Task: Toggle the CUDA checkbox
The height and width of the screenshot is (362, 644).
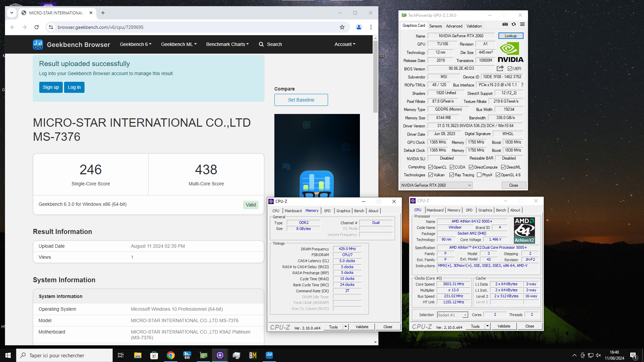Action: click(452, 167)
